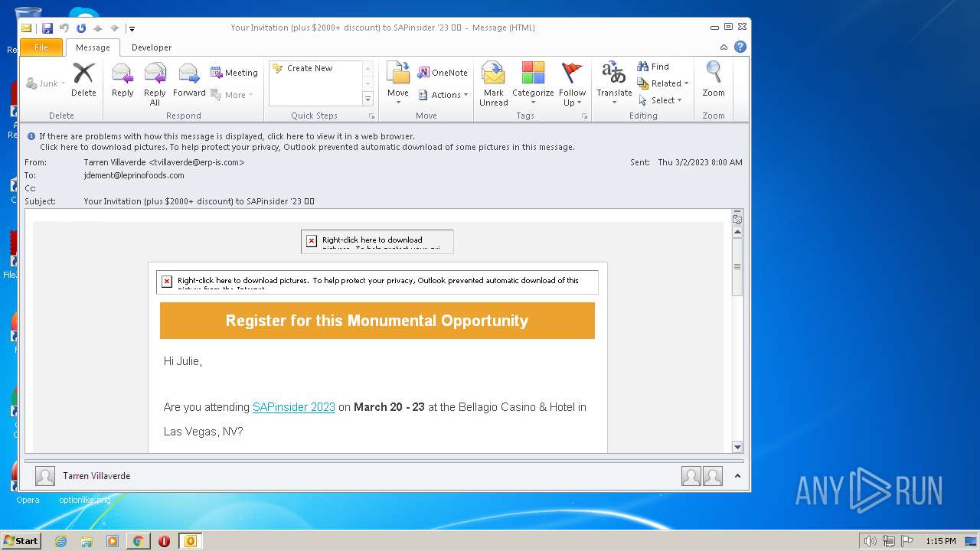The width and height of the screenshot is (980, 551).
Task: Click the wide blocked picture placeholder
Action: [x=377, y=282]
